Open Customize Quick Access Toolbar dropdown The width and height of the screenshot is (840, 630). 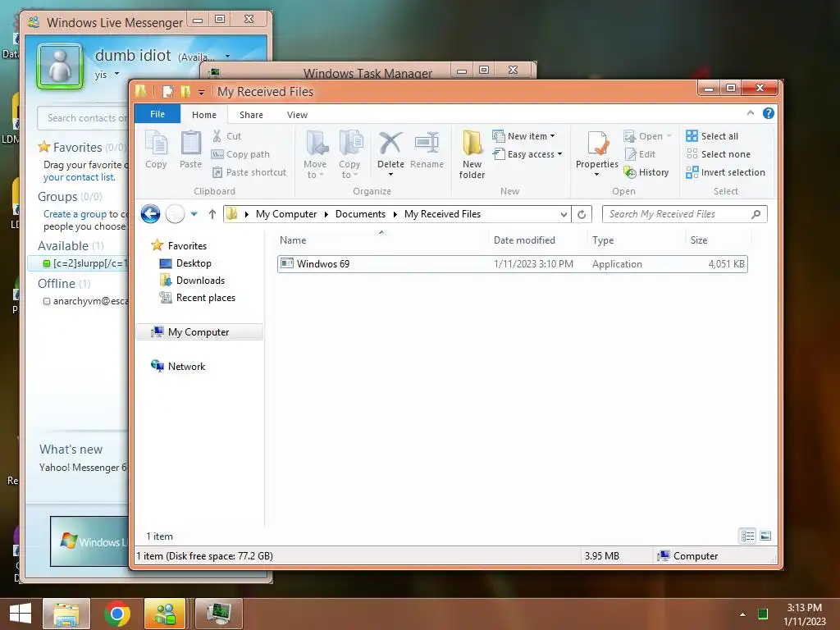click(x=201, y=92)
